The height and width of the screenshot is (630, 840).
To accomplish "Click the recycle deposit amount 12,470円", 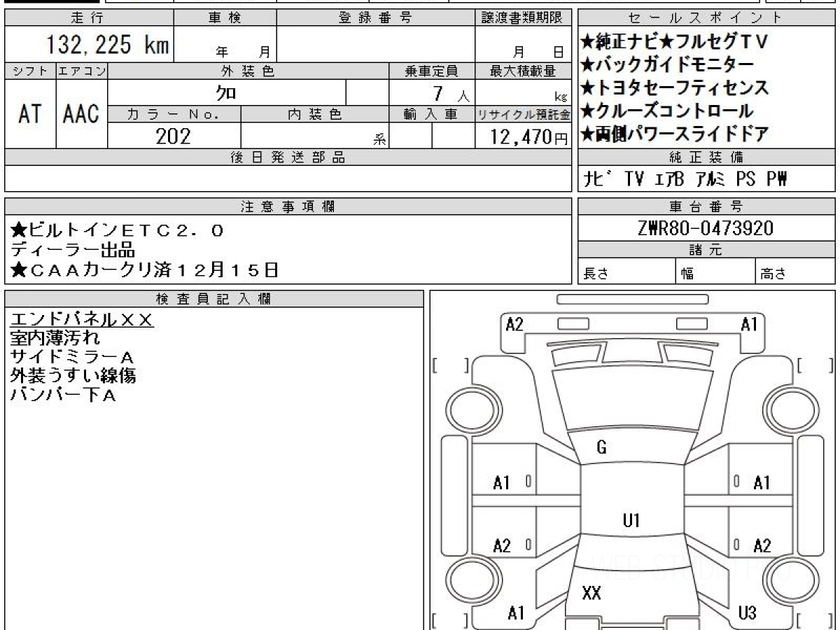I will (x=530, y=137).
